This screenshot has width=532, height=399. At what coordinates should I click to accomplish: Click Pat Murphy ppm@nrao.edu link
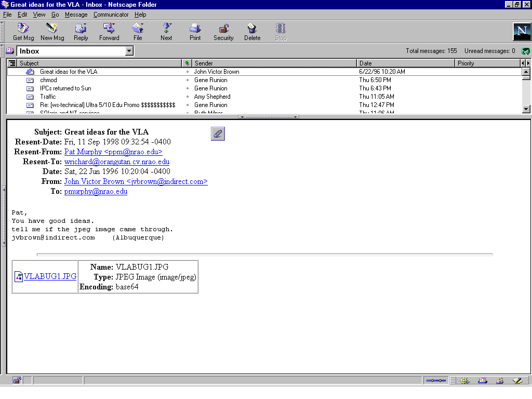click(113, 152)
